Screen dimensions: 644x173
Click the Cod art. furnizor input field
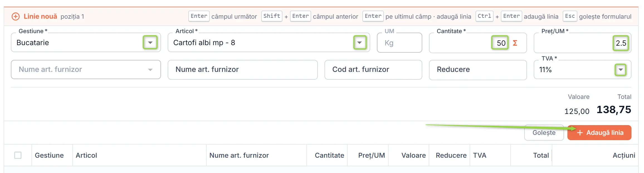click(373, 70)
